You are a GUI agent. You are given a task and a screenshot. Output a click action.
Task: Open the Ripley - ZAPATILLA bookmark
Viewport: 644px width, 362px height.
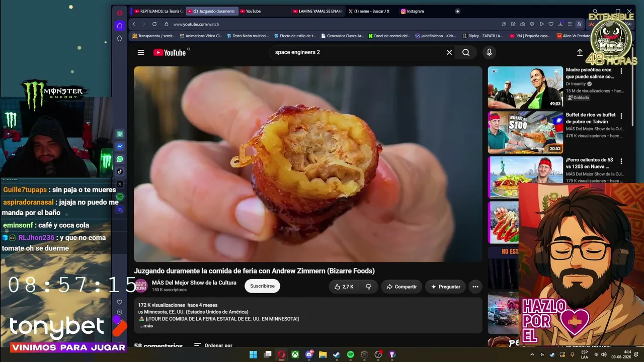(482, 36)
